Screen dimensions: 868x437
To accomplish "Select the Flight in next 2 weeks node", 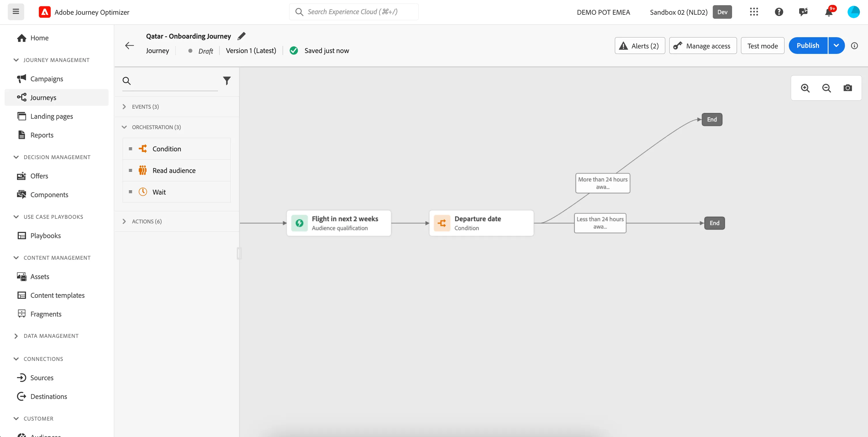I will [339, 223].
